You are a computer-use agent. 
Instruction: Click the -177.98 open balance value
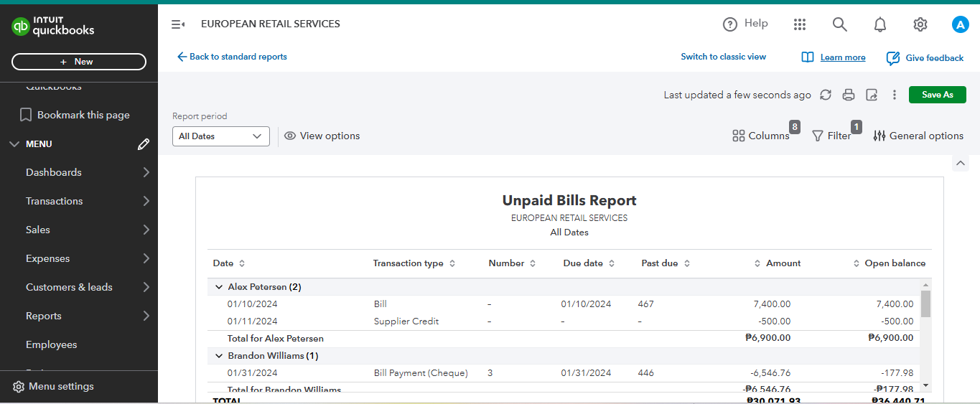(x=896, y=373)
